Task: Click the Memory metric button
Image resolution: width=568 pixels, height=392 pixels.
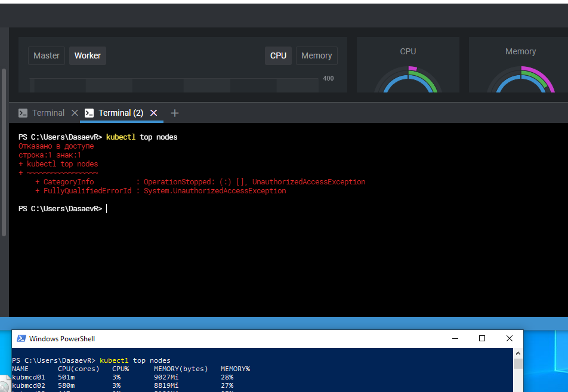Action: click(x=316, y=55)
